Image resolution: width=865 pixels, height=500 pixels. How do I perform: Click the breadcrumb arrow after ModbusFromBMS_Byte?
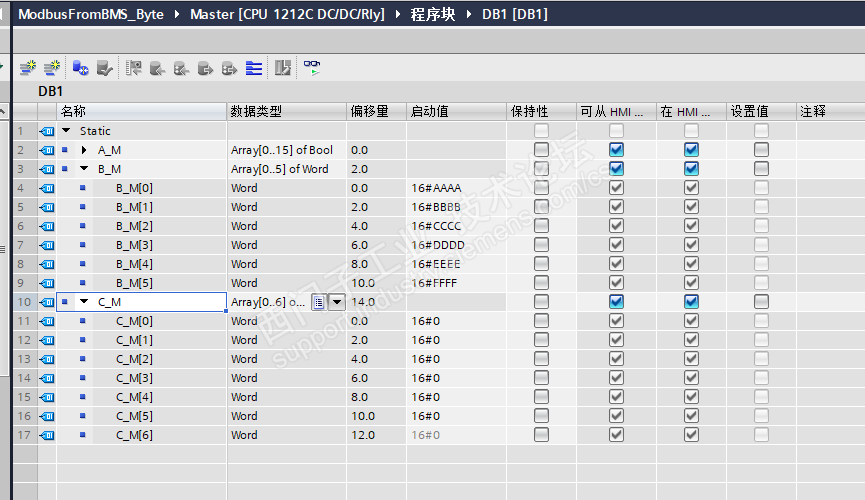[177, 14]
